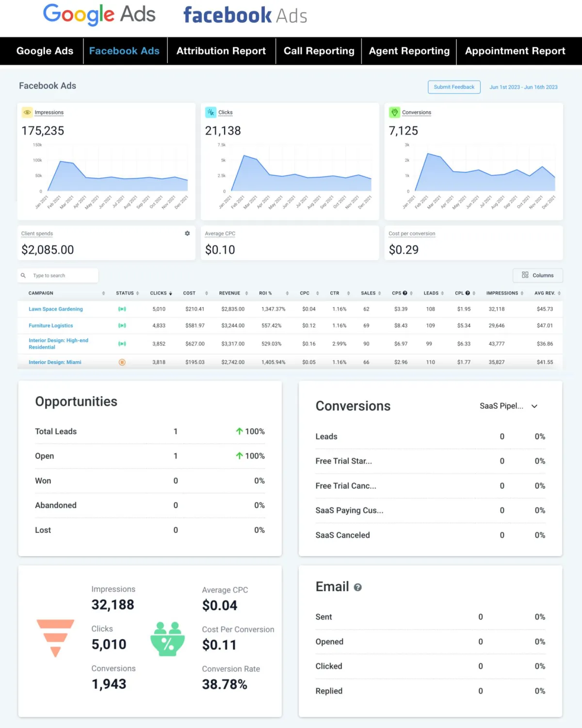Click the Impressions card label

coord(49,113)
